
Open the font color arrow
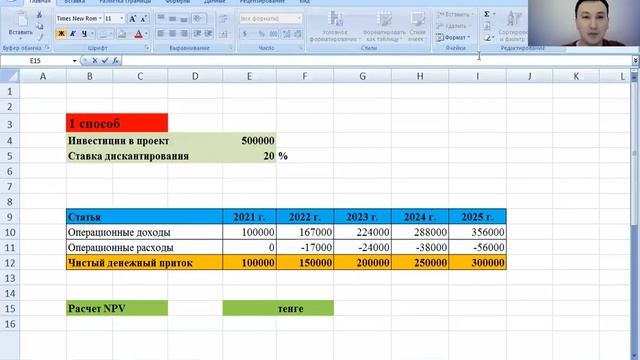tap(146, 34)
